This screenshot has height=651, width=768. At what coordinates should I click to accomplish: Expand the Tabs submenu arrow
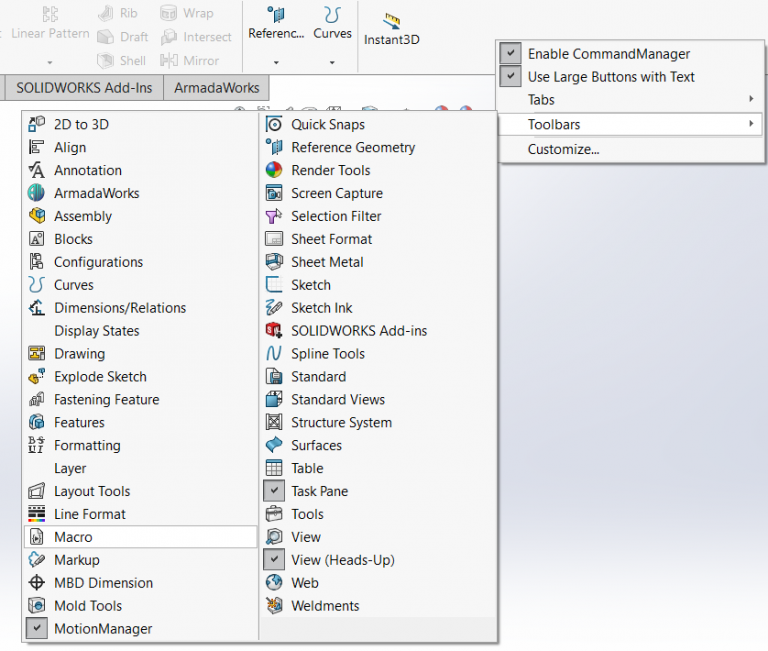tap(750, 100)
